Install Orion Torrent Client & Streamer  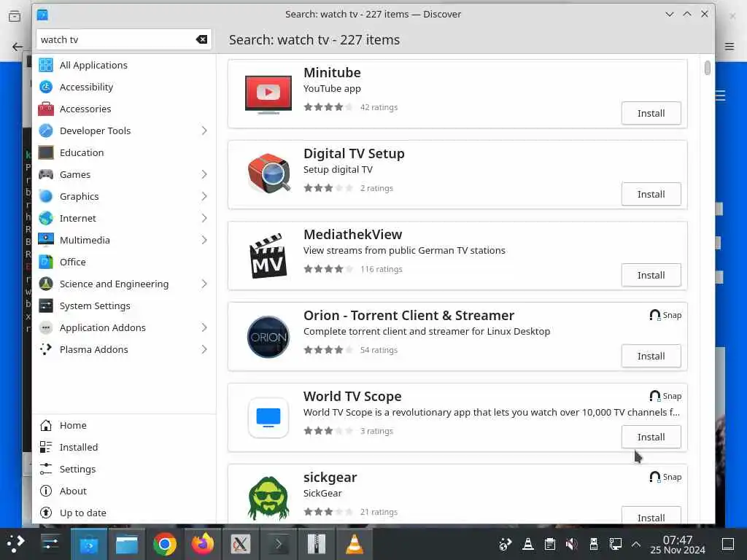[651, 356]
